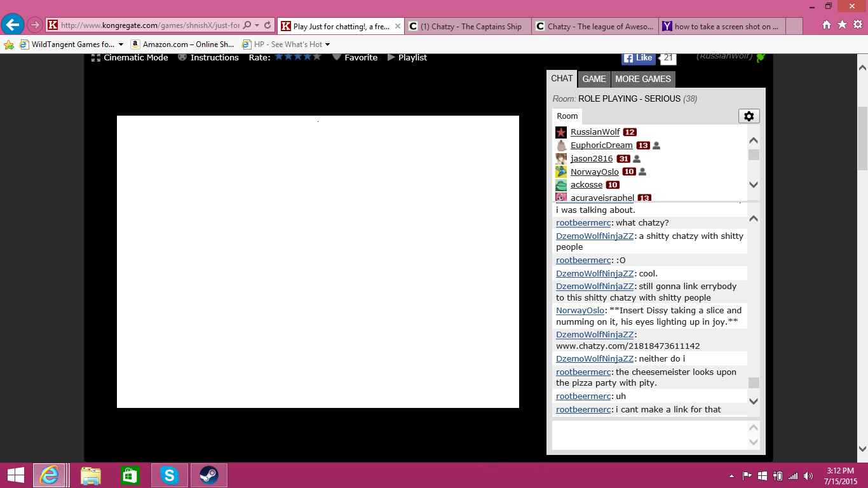Click the friend icon beside jason2816
Image resolution: width=868 pixels, height=488 pixels.
coord(637,159)
